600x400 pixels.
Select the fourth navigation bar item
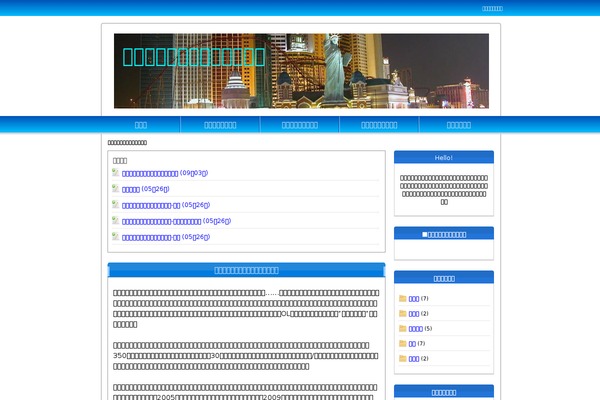pos(379,125)
